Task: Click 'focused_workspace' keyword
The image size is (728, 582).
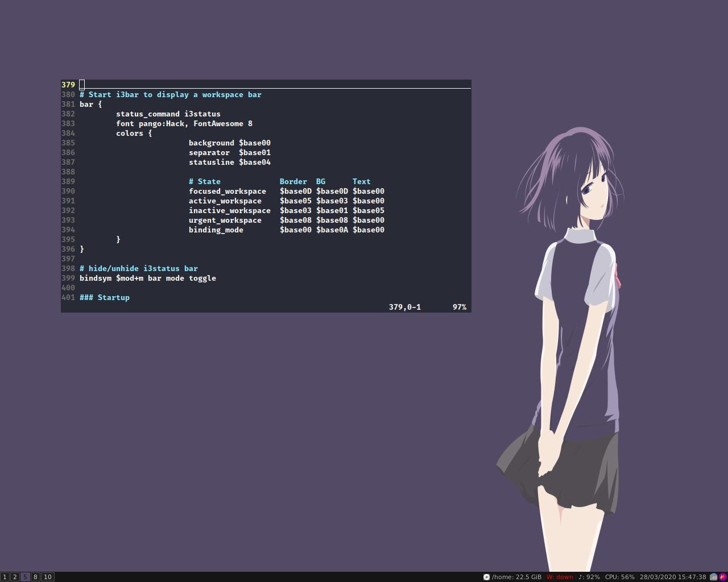Action: 227,191
